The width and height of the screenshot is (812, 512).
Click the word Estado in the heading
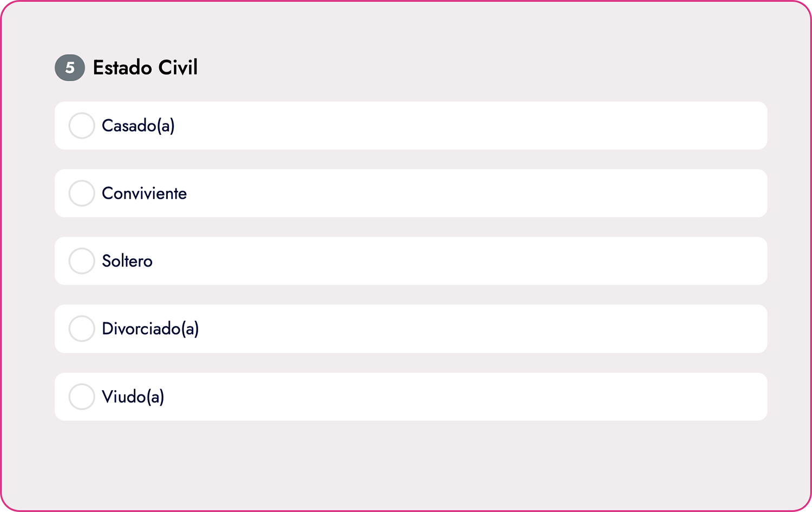(122, 68)
